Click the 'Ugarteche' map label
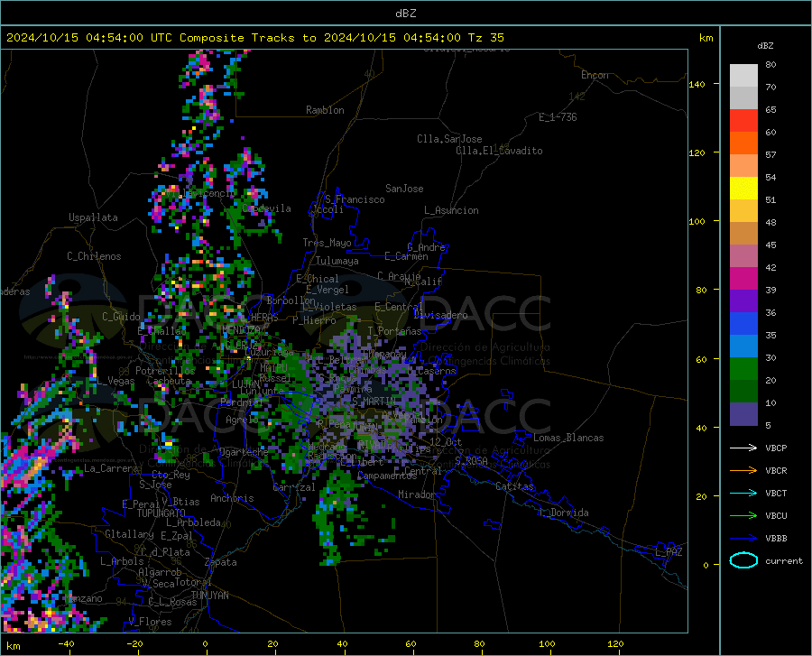This screenshot has height=656, width=812. (x=244, y=452)
